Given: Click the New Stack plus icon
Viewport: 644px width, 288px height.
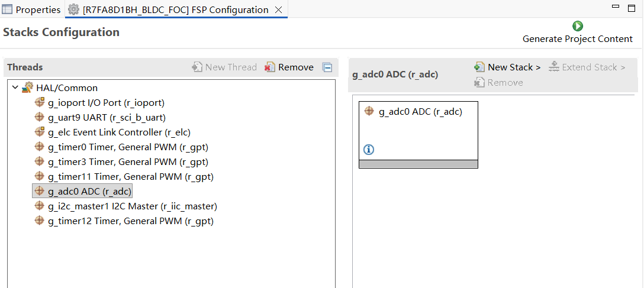Looking at the screenshot, I should point(480,67).
